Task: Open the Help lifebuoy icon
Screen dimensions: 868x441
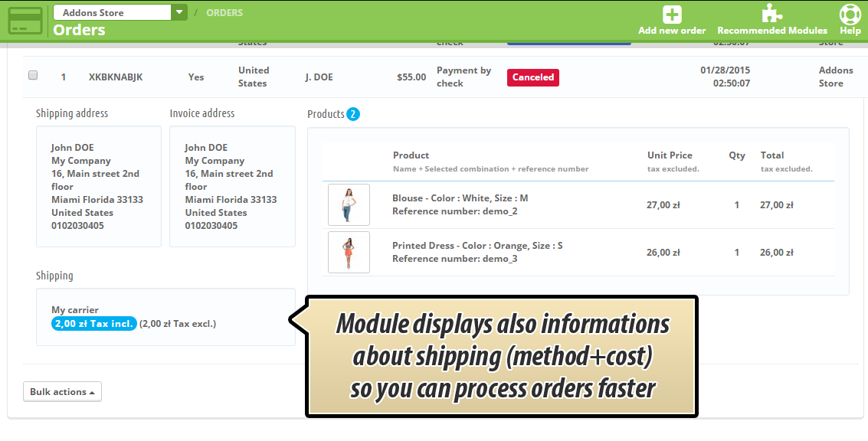Action: tap(850, 15)
